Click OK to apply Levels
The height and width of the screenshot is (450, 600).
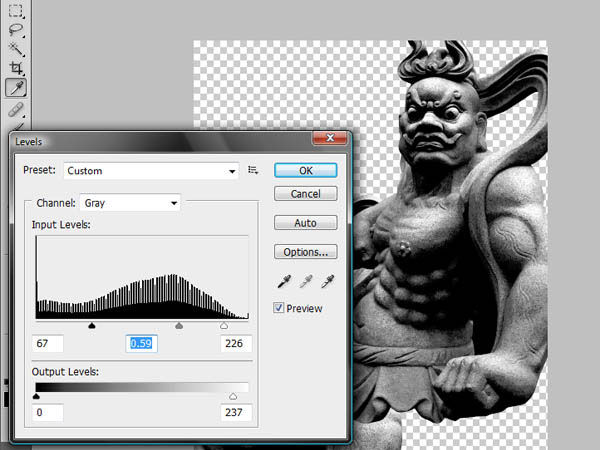click(x=305, y=170)
